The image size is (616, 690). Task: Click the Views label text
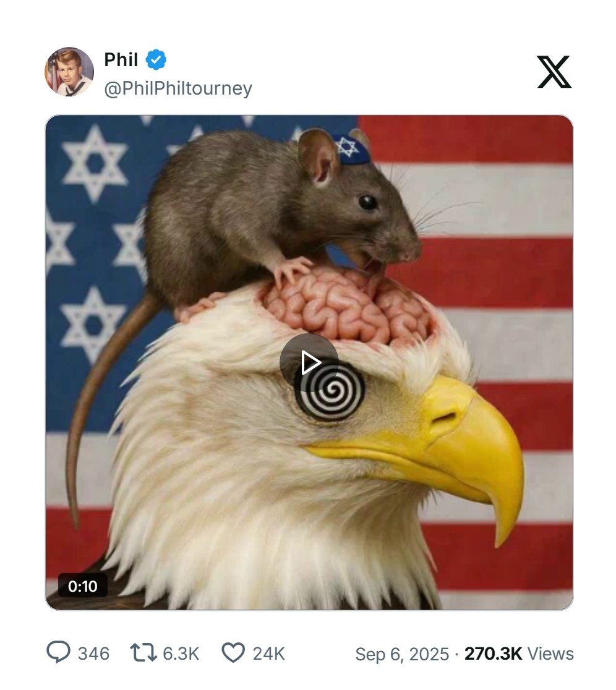(550, 654)
